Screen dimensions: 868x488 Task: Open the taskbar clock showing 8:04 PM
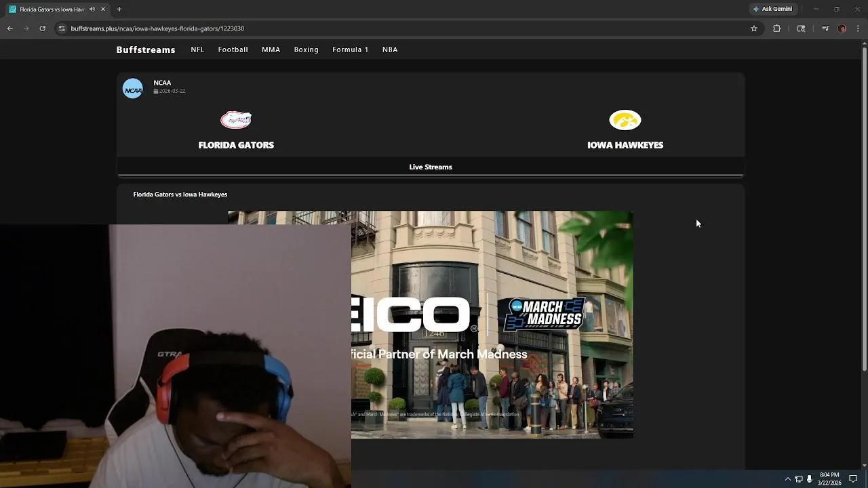click(x=829, y=479)
